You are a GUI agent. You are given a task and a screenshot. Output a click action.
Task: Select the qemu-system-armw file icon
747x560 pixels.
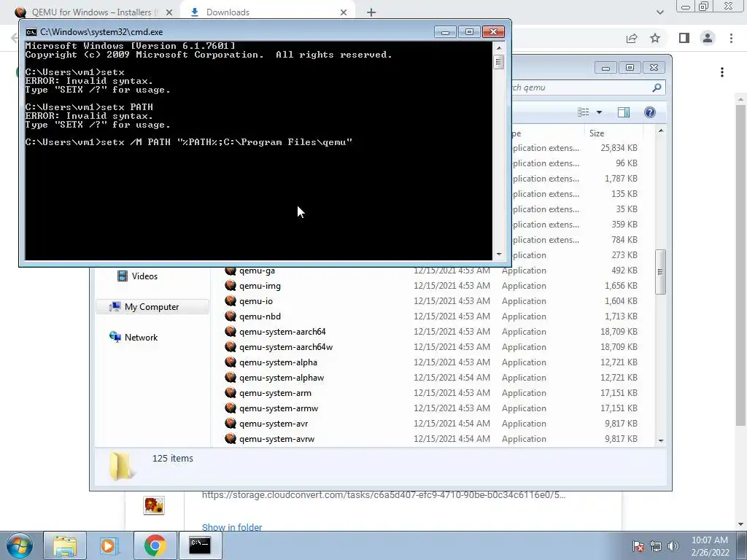point(231,408)
